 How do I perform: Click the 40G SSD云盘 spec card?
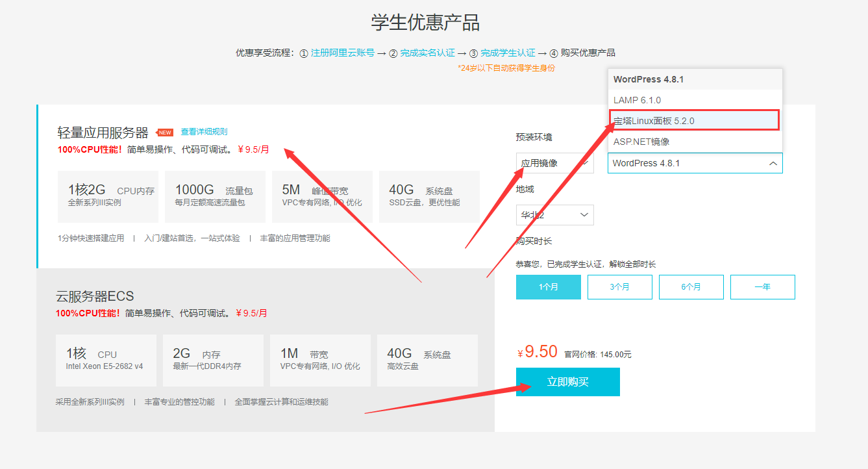click(429, 197)
